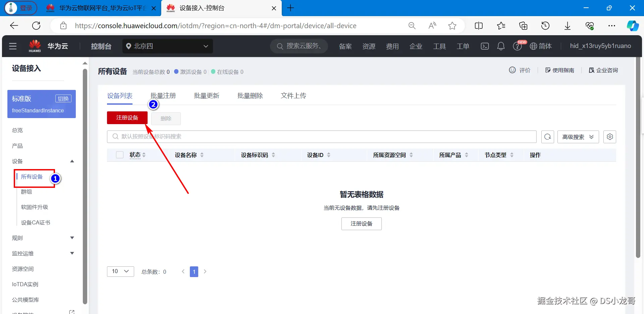Switch to the 批量注册 tab
Screen dimensions: 644x314
coord(163,96)
